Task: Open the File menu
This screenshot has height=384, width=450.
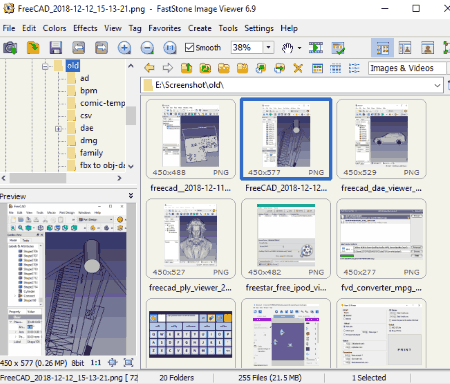Action: [x=9, y=28]
